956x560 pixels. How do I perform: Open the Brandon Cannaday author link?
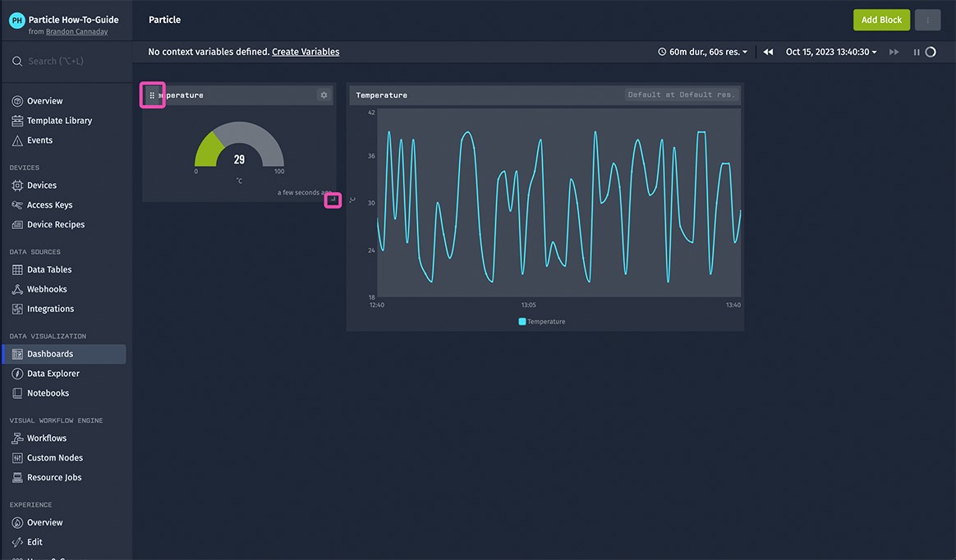coord(77,32)
